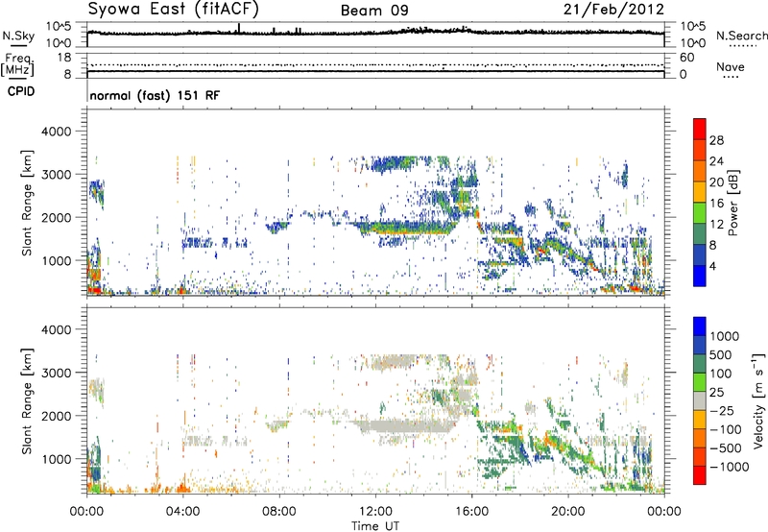Click the "16" value on the power colorbar
The image size is (768, 532).
click(x=716, y=204)
